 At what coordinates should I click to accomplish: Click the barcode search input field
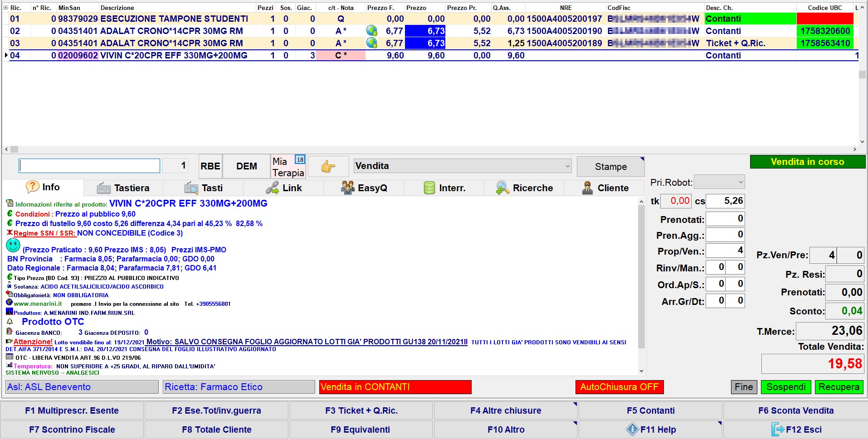(89, 166)
